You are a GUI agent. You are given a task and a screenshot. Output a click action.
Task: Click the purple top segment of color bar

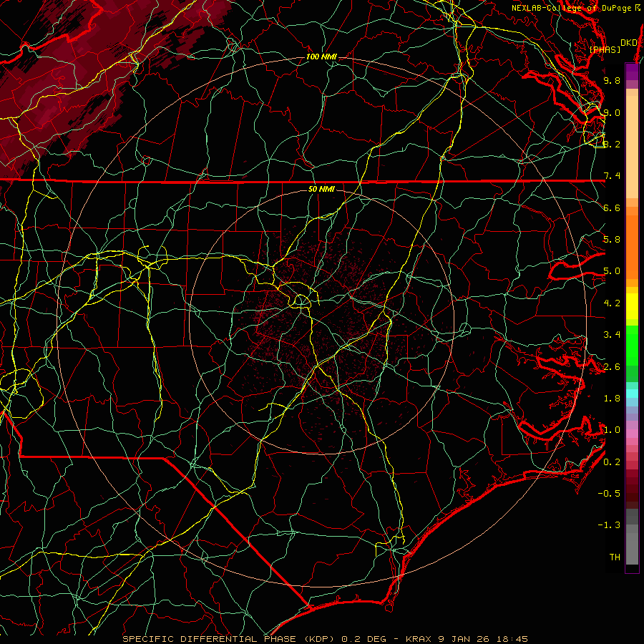(632, 72)
